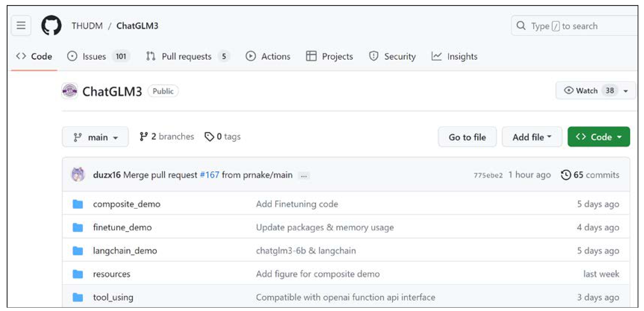This screenshot has width=644, height=311.
Task: Click the Issues count badge 101
Action: click(121, 56)
